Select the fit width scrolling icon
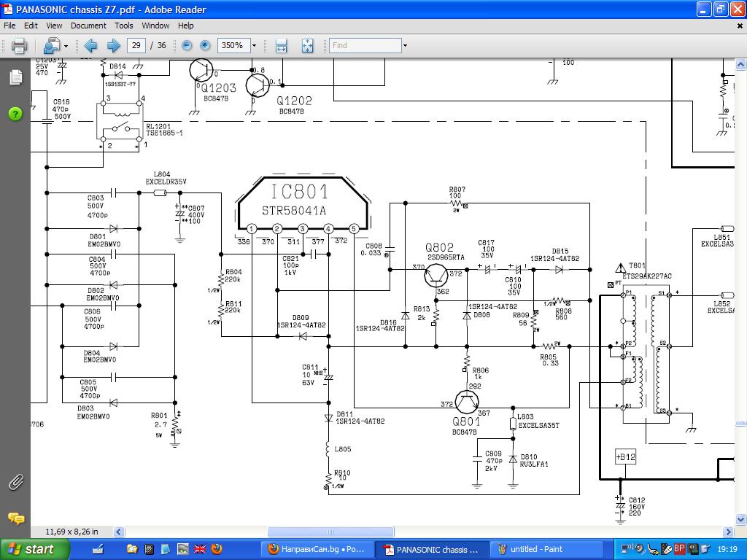747x560 pixels. coord(281,45)
